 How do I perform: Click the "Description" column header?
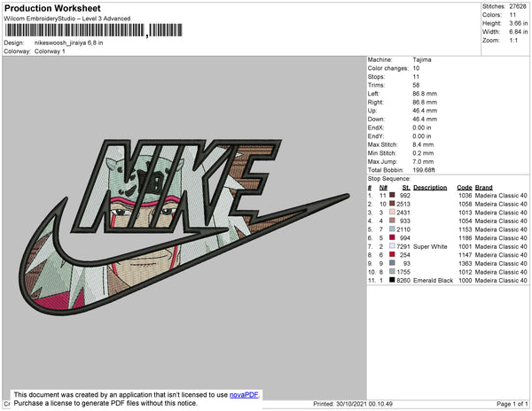(430, 188)
